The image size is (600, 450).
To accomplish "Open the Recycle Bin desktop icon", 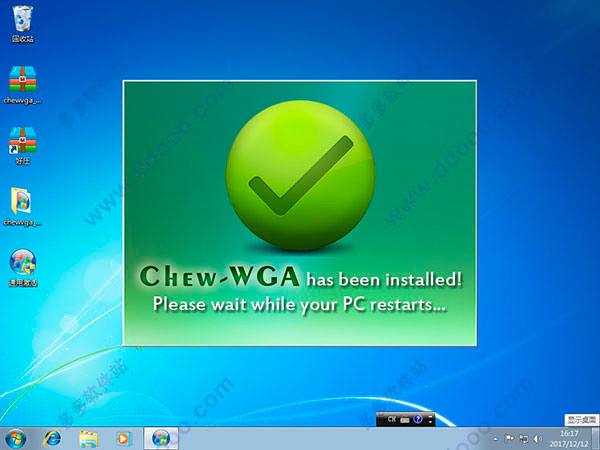I will pyautogui.click(x=23, y=24).
